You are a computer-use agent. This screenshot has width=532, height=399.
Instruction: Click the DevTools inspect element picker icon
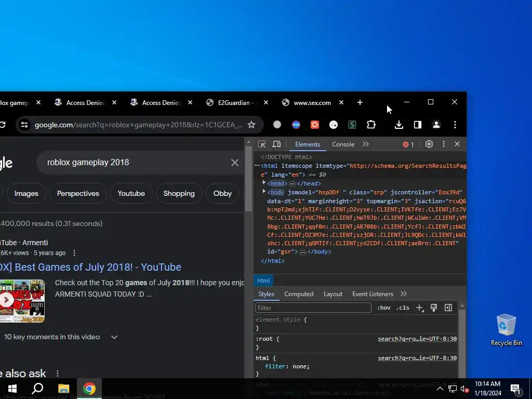click(262, 144)
